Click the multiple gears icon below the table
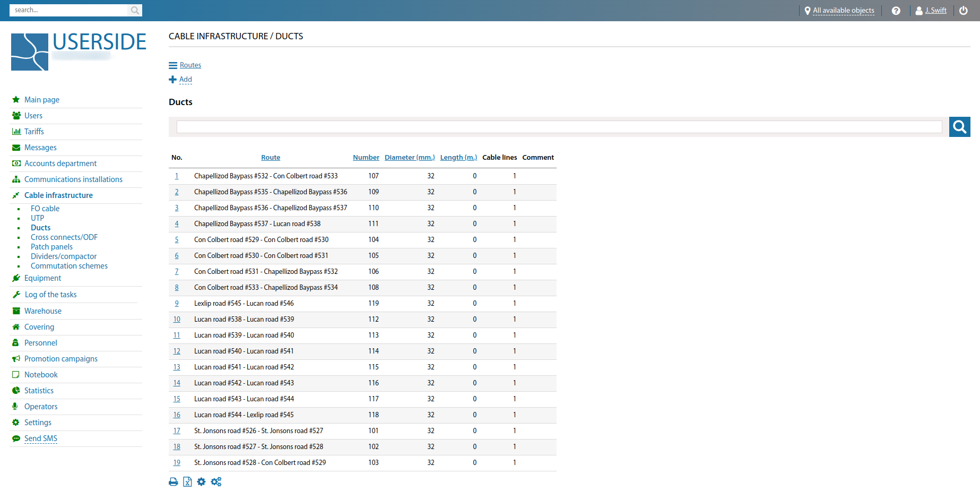The width and height of the screenshot is (980, 491). 216,482
